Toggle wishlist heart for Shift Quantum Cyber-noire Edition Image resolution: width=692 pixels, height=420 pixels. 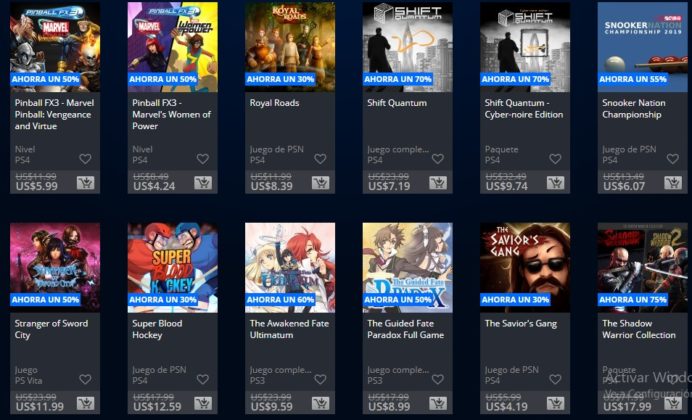(555, 159)
